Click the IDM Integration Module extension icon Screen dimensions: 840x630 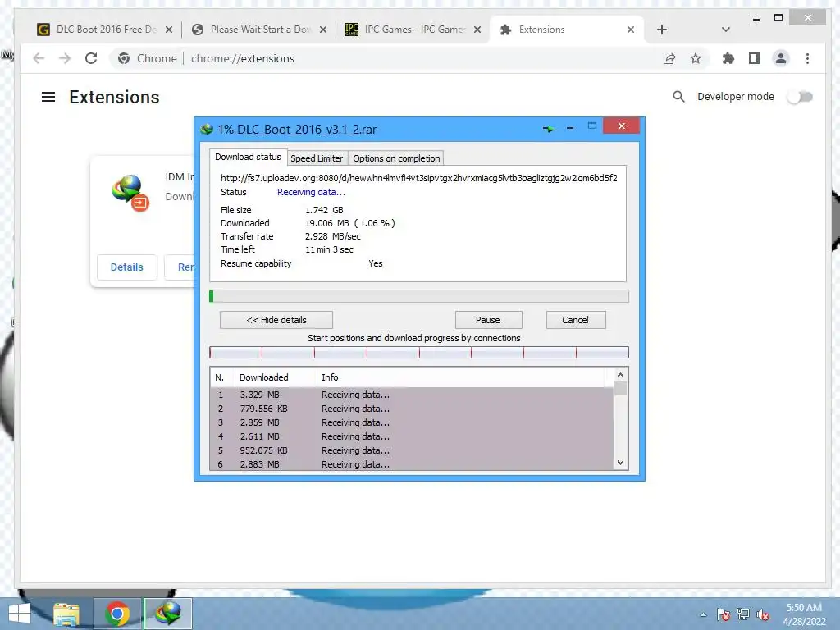pos(130,193)
